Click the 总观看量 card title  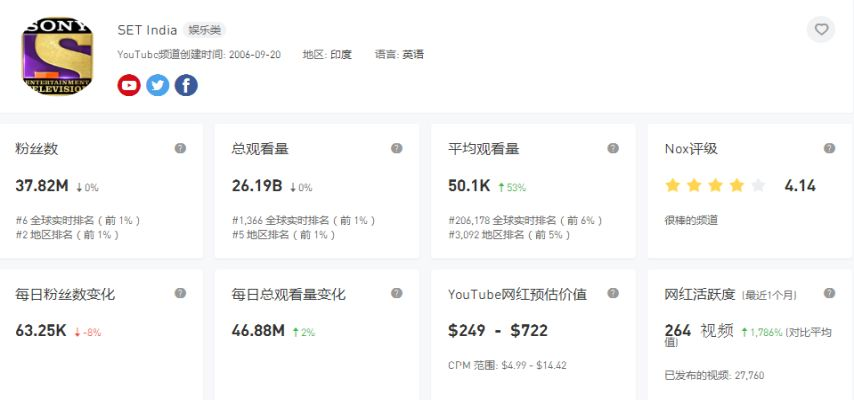point(260,149)
